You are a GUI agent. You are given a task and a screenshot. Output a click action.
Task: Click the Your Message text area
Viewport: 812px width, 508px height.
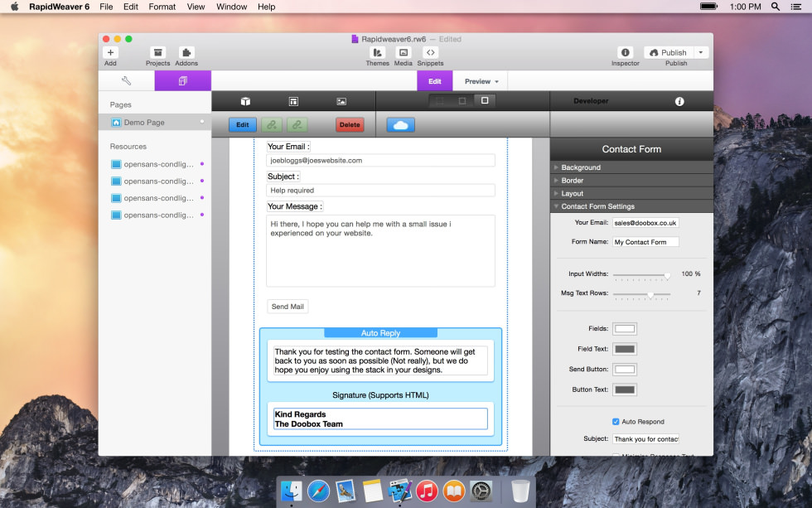click(x=380, y=250)
